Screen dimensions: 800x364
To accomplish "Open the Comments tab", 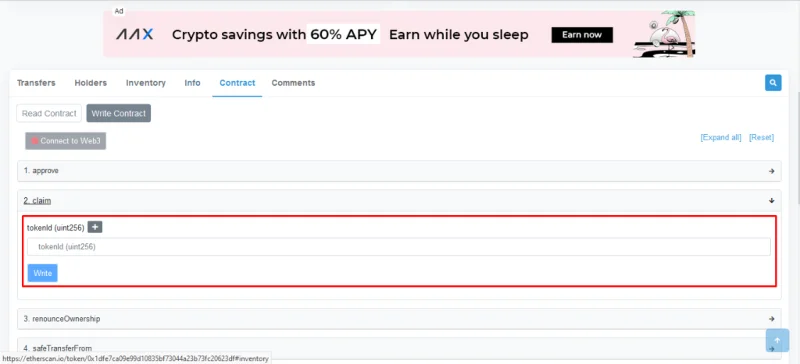I will coord(293,83).
